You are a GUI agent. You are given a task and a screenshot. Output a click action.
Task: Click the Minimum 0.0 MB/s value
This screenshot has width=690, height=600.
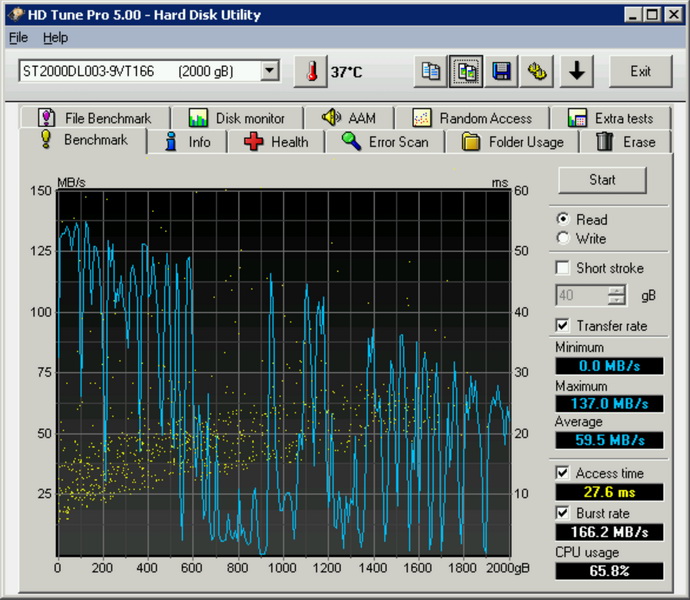(609, 366)
